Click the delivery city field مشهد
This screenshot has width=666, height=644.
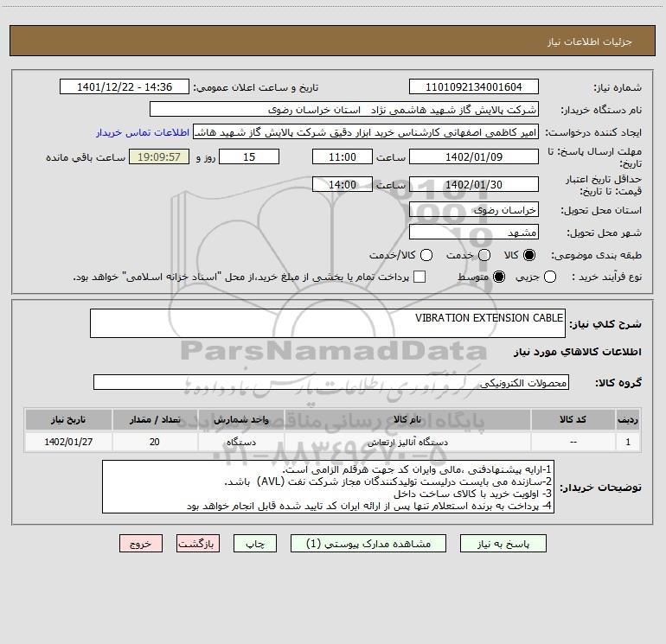coord(474,233)
